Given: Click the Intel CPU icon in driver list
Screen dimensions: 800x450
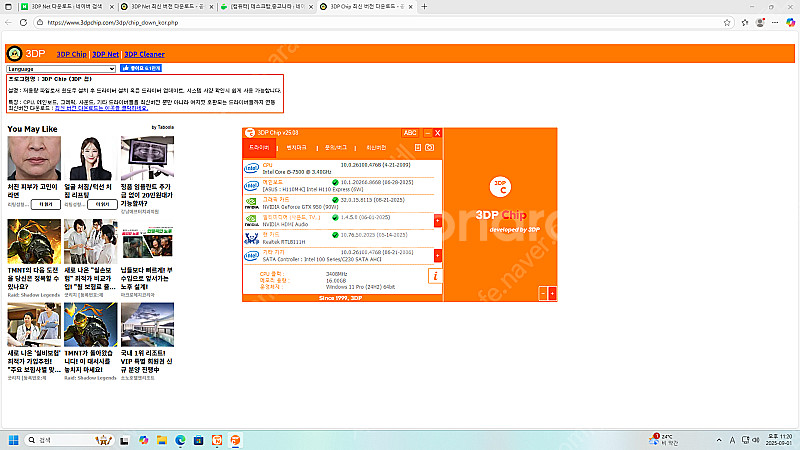Looking at the screenshot, I should tap(252, 168).
